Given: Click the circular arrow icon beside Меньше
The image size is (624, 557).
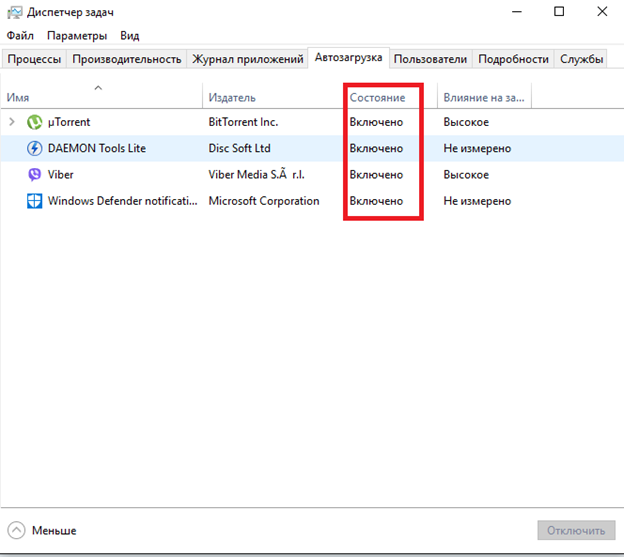Looking at the screenshot, I should [16, 530].
